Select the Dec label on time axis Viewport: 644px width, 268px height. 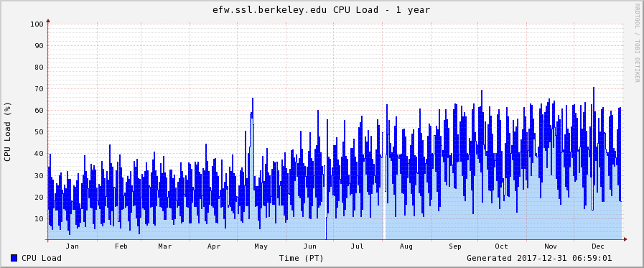(x=598, y=246)
